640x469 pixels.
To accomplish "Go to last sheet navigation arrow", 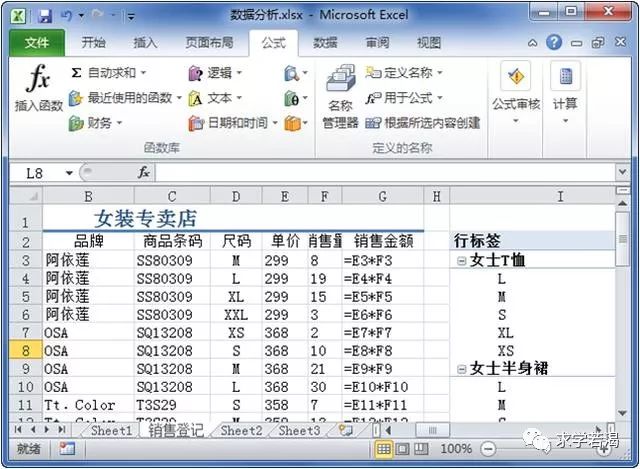I will [61, 429].
